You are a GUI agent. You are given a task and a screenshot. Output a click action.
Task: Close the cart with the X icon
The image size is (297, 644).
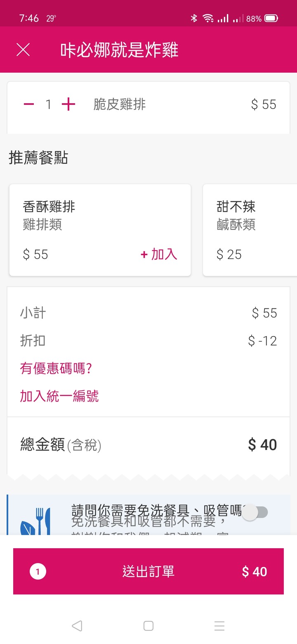(23, 50)
